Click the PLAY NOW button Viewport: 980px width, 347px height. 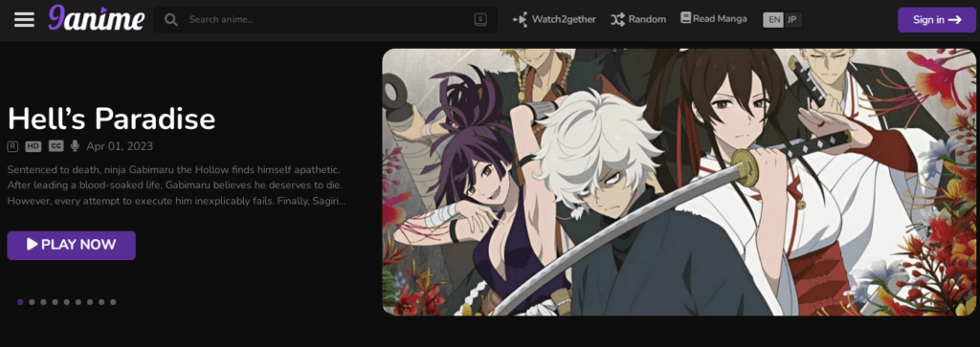(x=71, y=246)
